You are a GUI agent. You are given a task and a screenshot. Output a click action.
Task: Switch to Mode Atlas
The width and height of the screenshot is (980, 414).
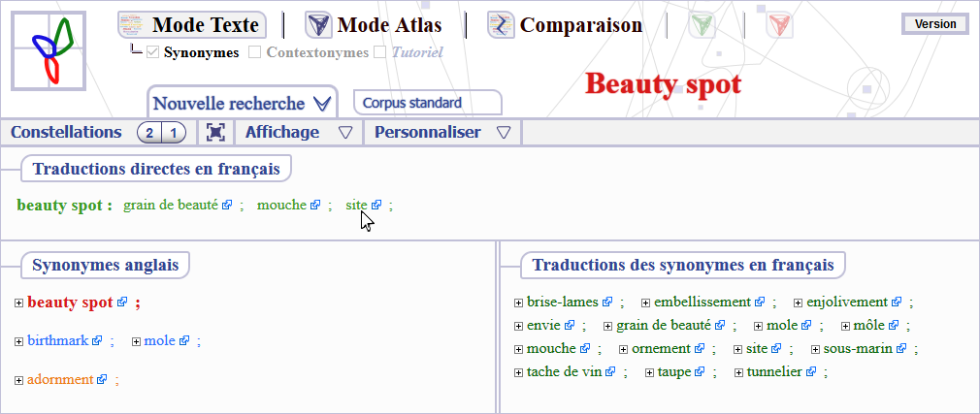coord(374,25)
